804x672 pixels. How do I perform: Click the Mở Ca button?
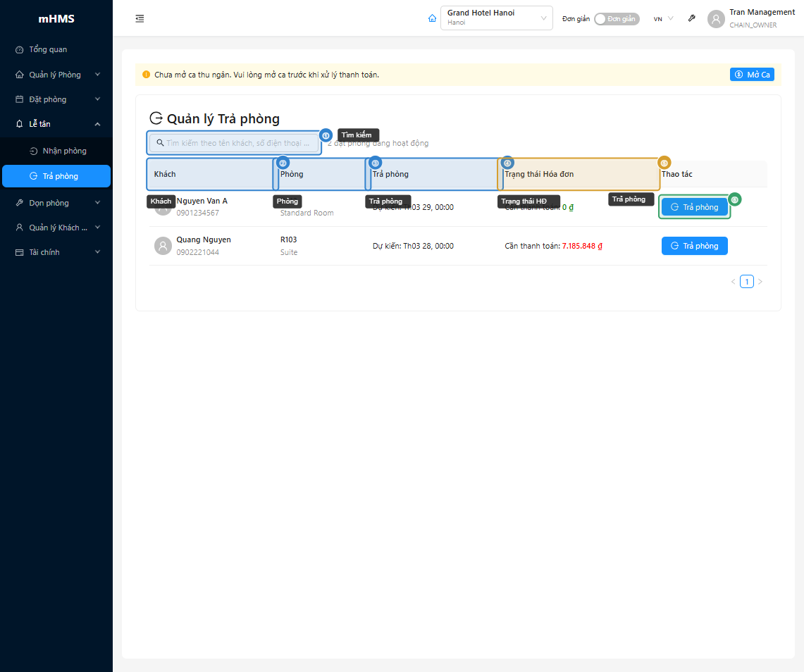(753, 75)
